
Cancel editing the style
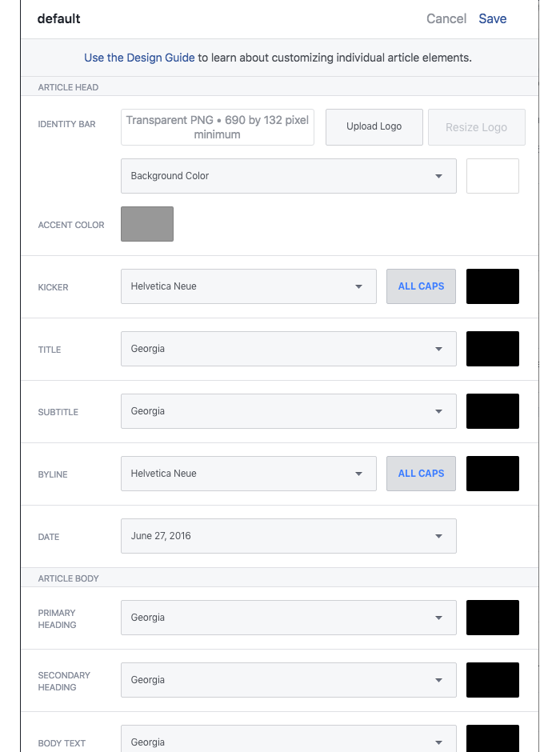pyautogui.click(x=446, y=18)
